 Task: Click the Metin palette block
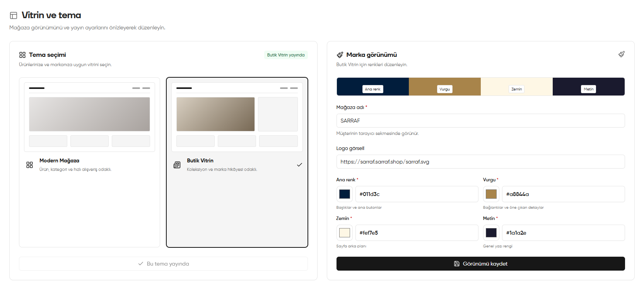[589, 87]
